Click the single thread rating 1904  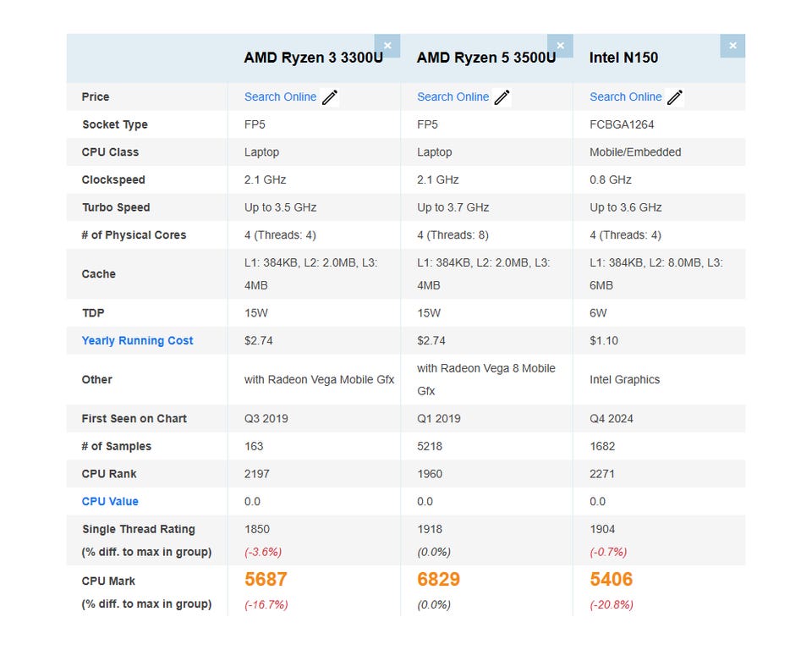tap(602, 529)
